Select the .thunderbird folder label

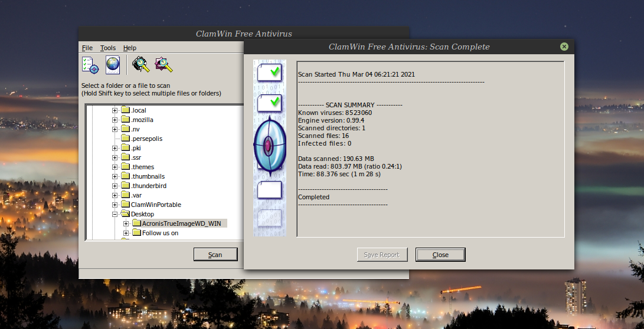coord(149,186)
